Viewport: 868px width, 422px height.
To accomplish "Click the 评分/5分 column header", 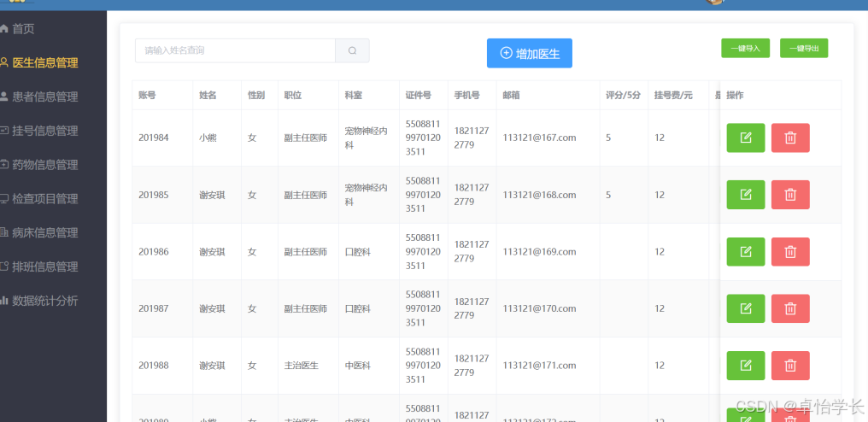I will pyautogui.click(x=624, y=96).
